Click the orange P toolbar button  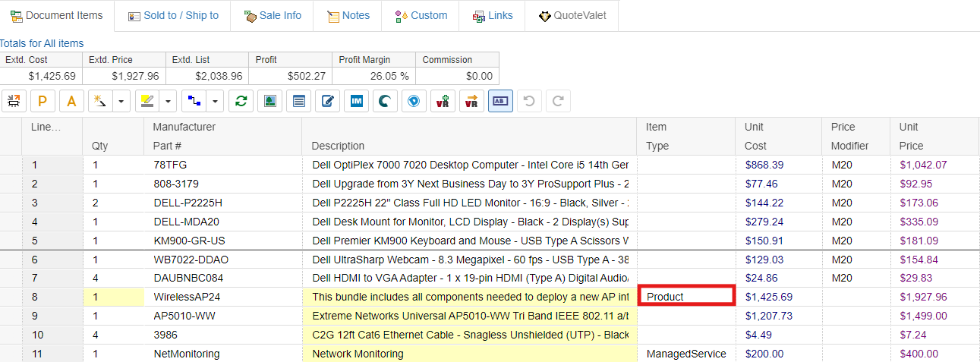43,101
